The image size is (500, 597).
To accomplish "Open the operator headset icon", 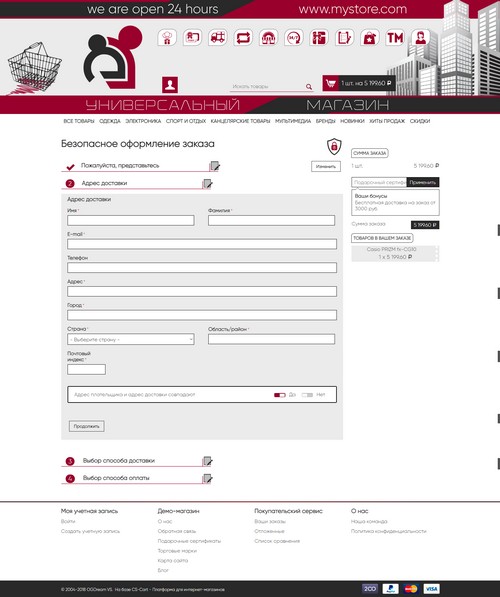I will click(420, 38).
